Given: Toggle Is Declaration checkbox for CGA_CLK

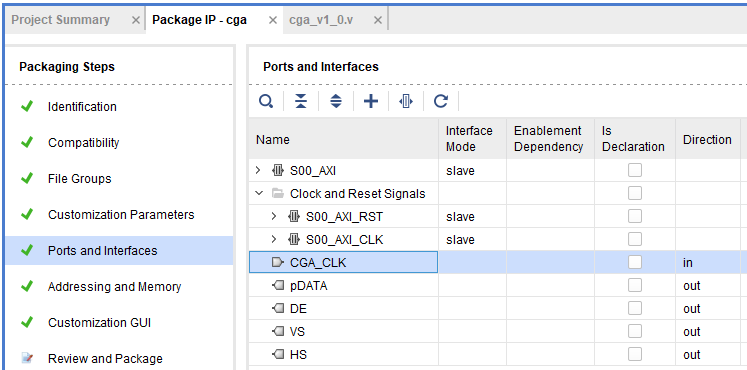Looking at the screenshot, I should 635,262.
